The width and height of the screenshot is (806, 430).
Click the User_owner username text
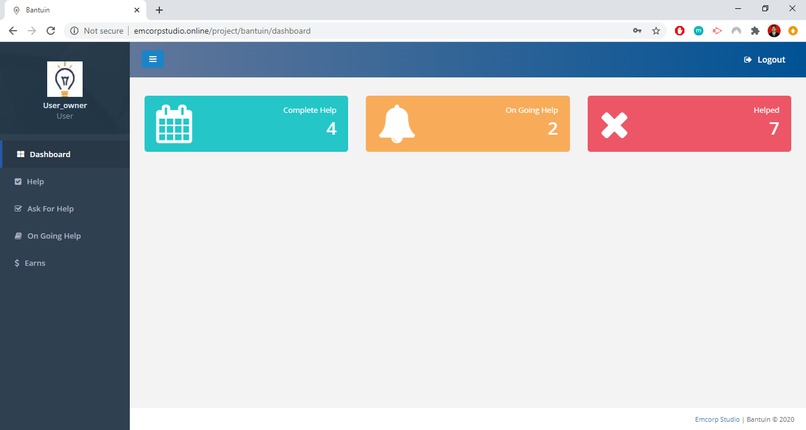click(65, 105)
